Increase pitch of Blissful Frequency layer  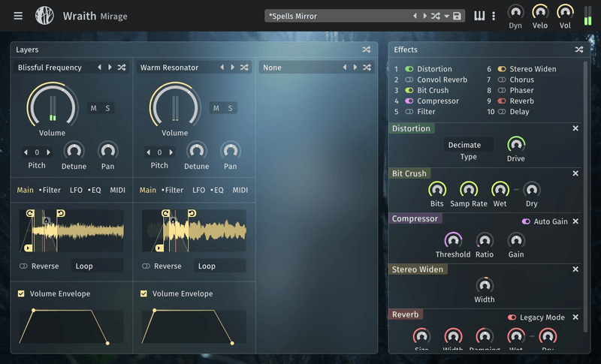(48, 152)
